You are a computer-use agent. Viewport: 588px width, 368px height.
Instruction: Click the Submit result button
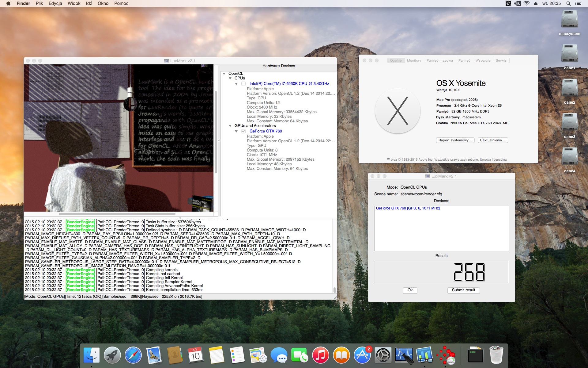[x=464, y=290]
